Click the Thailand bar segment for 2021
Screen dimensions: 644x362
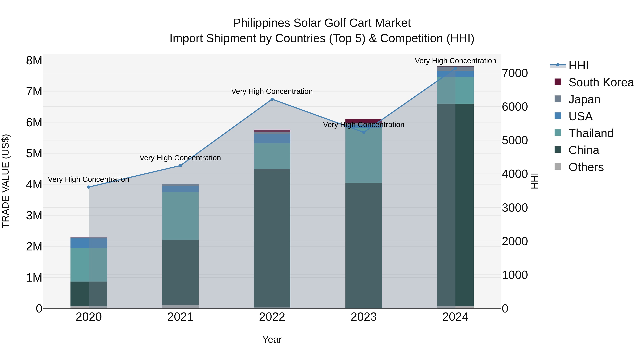click(180, 216)
